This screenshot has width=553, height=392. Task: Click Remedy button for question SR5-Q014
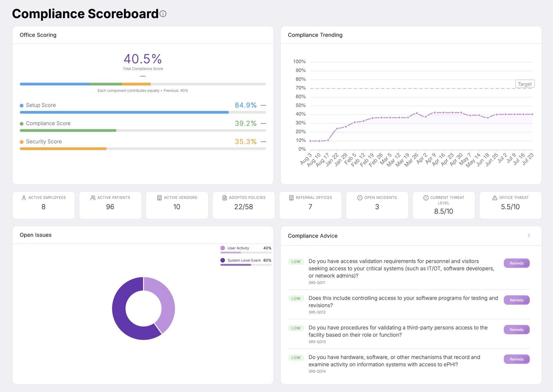(x=517, y=359)
